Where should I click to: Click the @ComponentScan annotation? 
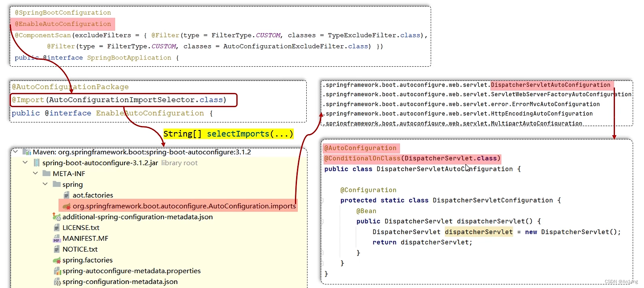point(43,35)
